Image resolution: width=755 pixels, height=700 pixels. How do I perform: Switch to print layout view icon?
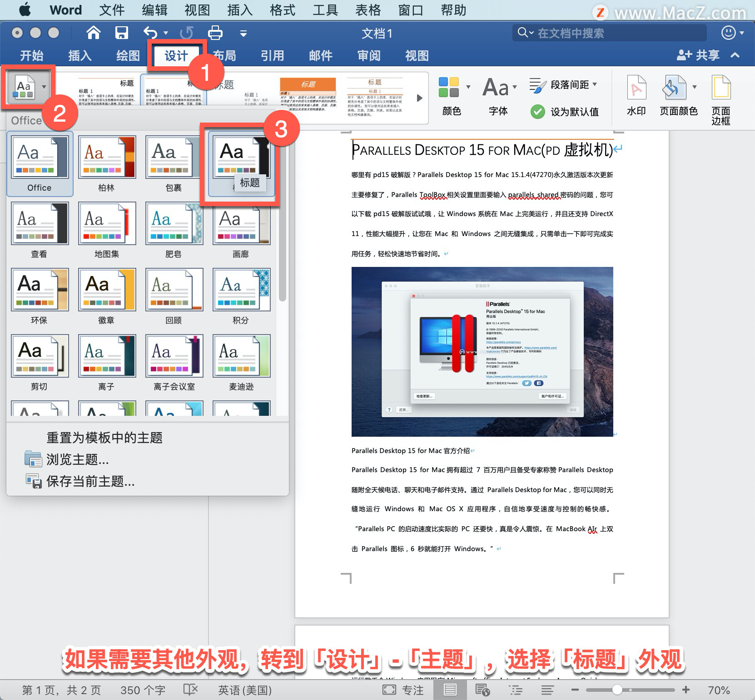(x=450, y=690)
